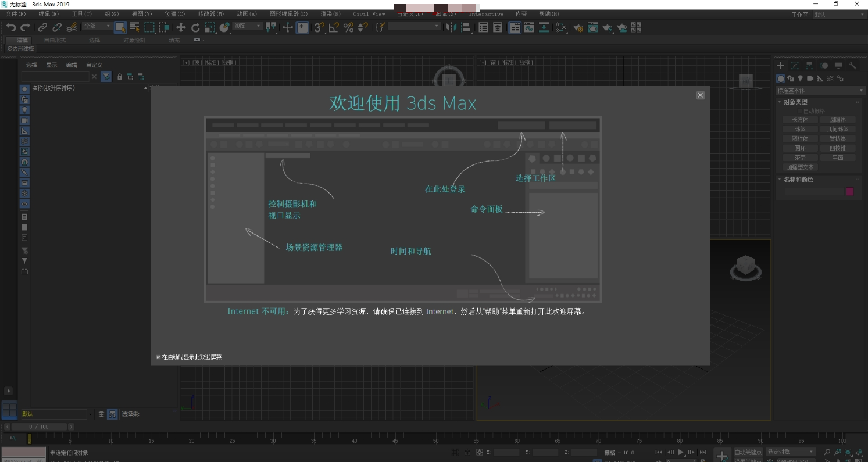
Task: Collapse the 名称和颜色 rollout
Action: click(x=798, y=180)
